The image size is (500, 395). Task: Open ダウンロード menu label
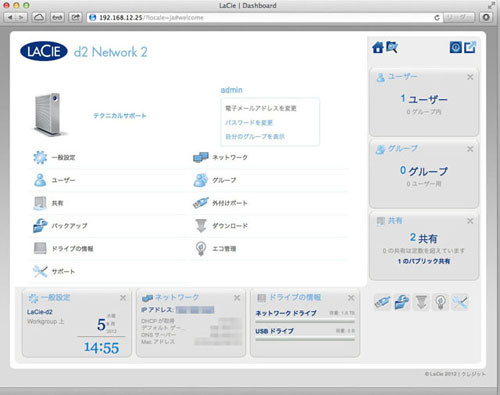tap(230, 226)
